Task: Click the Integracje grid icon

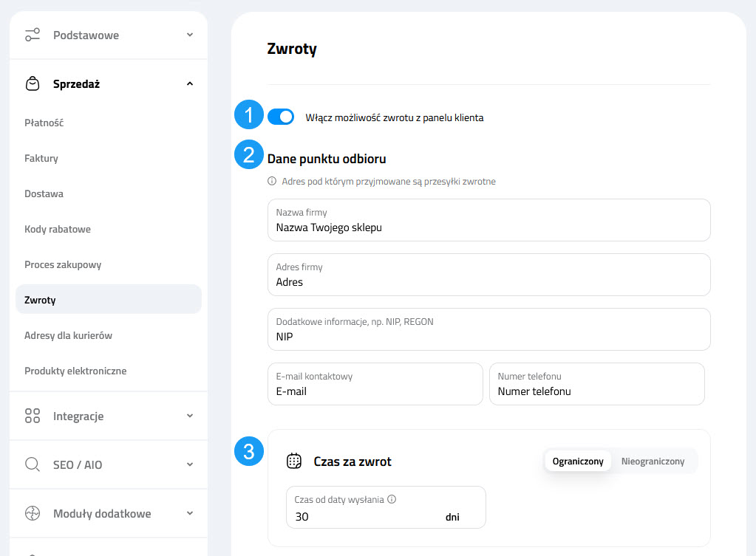Action: pyautogui.click(x=33, y=416)
